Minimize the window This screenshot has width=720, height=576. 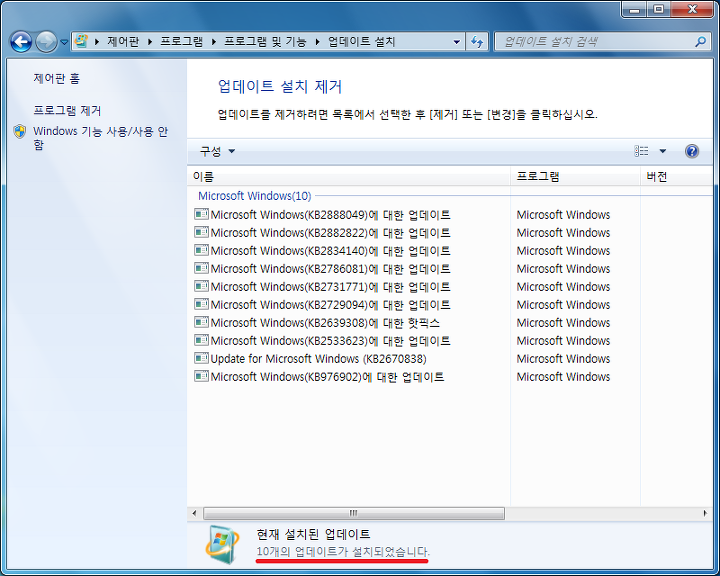tap(635, 10)
